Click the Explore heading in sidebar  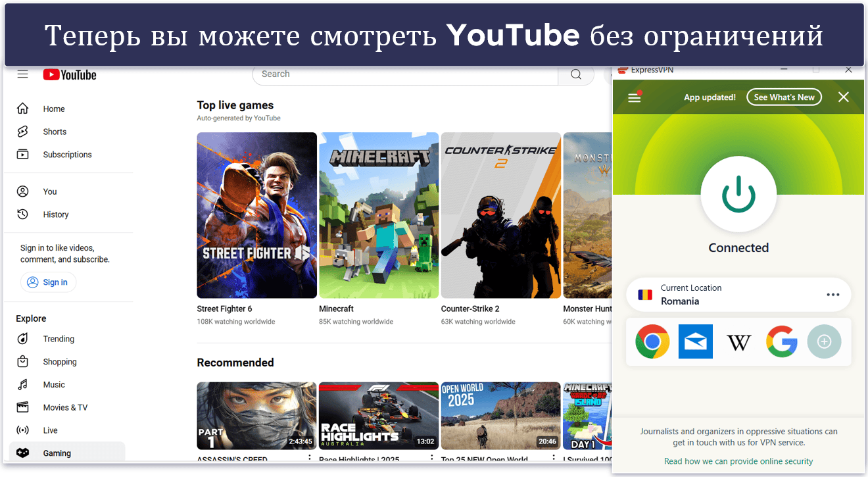31,318
